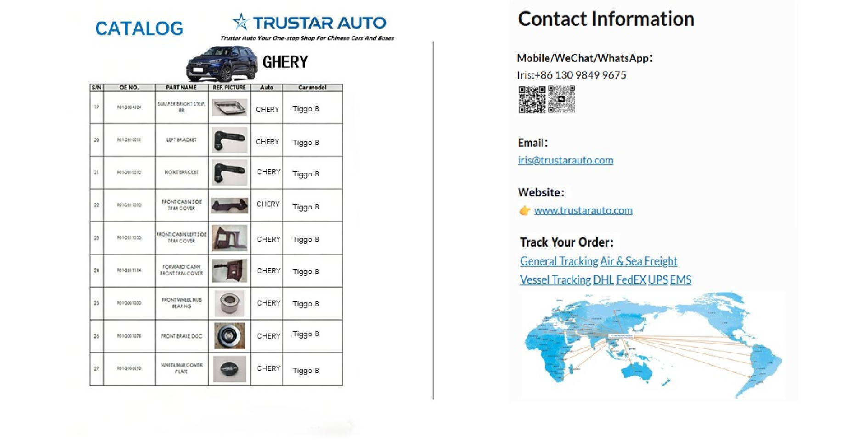The width and height of the screenshot is (868, 446).
Task: Click the Car model column header
Action: coord(312,87)
